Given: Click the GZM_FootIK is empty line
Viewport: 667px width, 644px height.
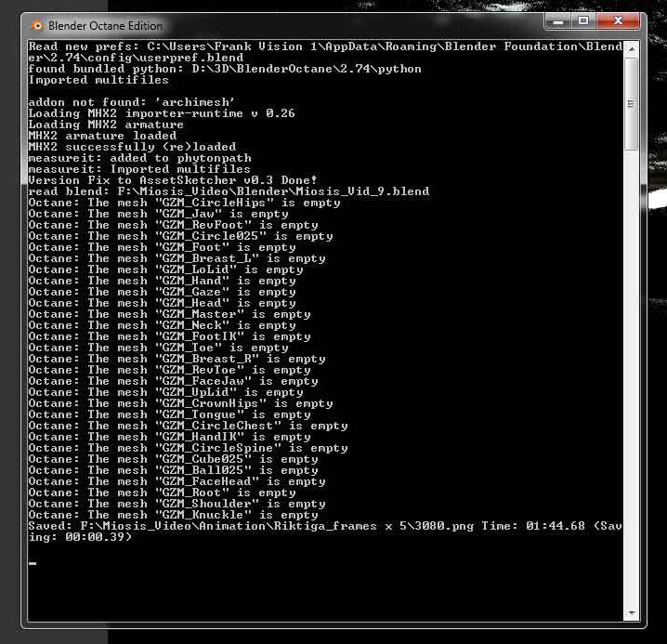Looking at the screenshot, I should 169,336.
